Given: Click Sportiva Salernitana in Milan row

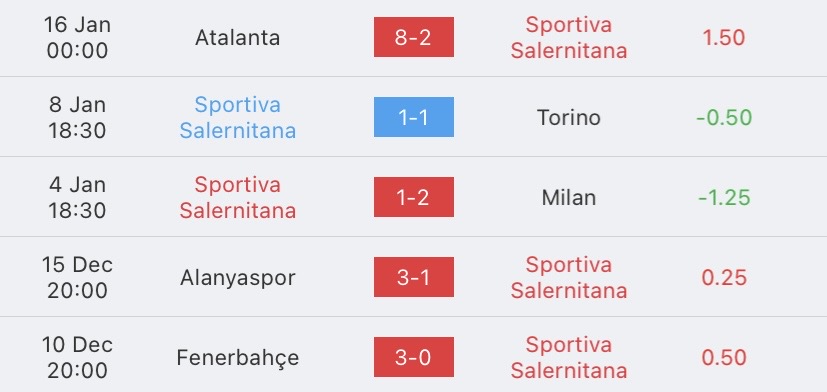Looking at the screenshot, I should (237, 198).
